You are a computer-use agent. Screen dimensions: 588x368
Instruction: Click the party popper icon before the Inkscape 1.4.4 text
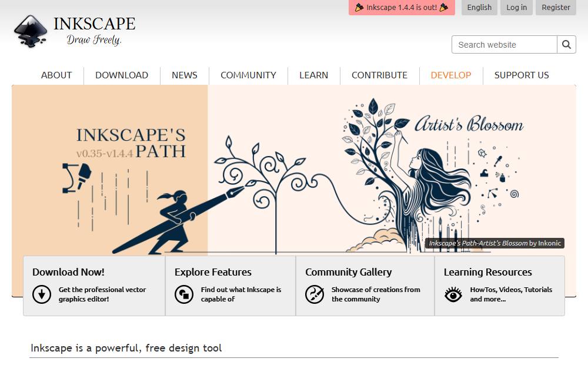[x=359, y=8]
